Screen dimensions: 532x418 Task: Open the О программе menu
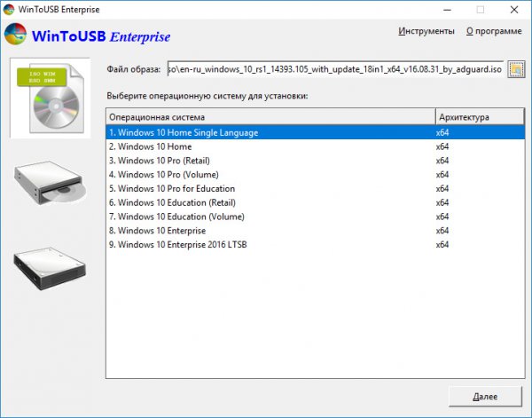pos(493,31)
